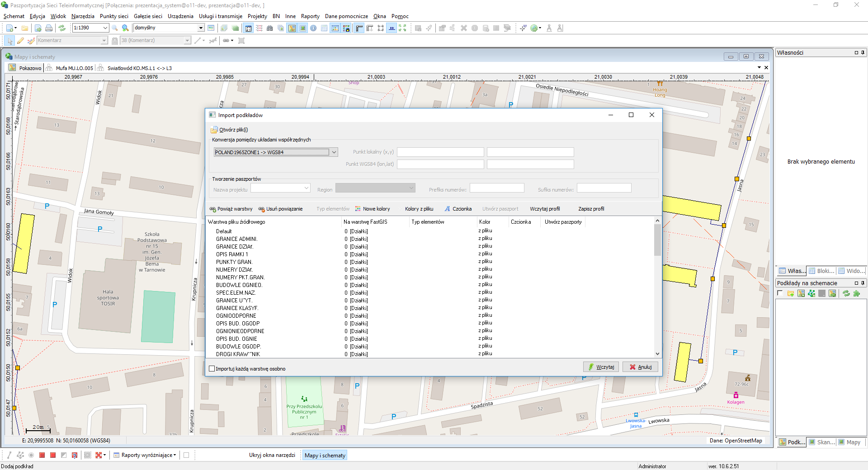The width and height of the screenshot is (868, 470).
Task: Switch to Mufa MU.LO.005 tab
Action: (70, 68)
